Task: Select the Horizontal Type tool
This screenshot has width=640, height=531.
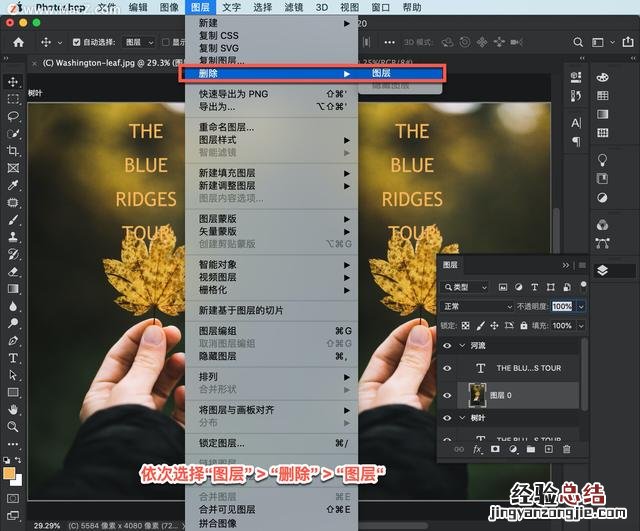Action: click(x=13, y=357)
